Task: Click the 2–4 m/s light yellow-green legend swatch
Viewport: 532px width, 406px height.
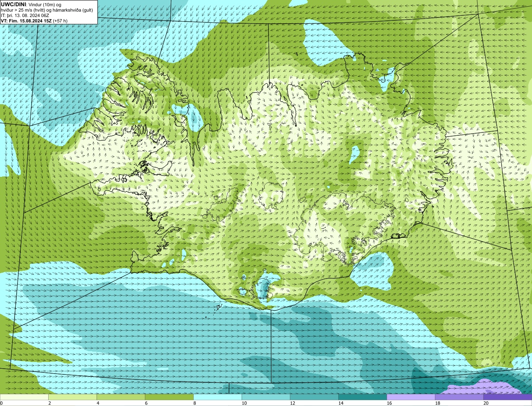Action: (72, 397)
